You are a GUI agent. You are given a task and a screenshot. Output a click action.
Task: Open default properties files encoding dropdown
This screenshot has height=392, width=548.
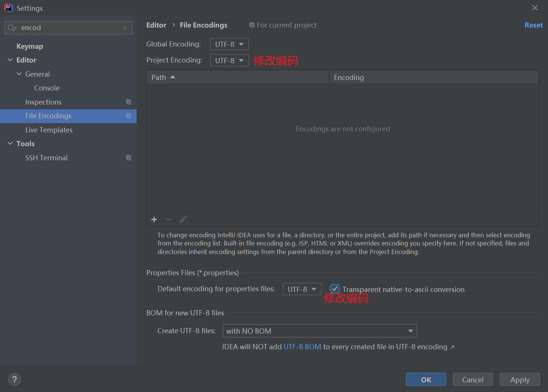point(302,289)
